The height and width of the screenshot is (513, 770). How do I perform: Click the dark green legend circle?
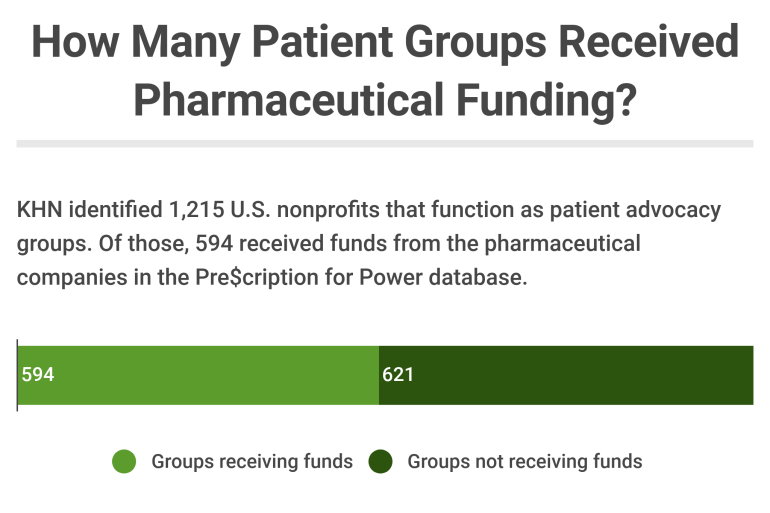[x=380, y=461]
